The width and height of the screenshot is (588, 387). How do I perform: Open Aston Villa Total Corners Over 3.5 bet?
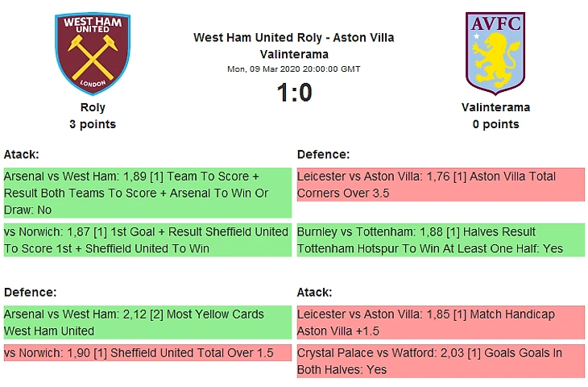pyautogui.click(x=440, y=185)
